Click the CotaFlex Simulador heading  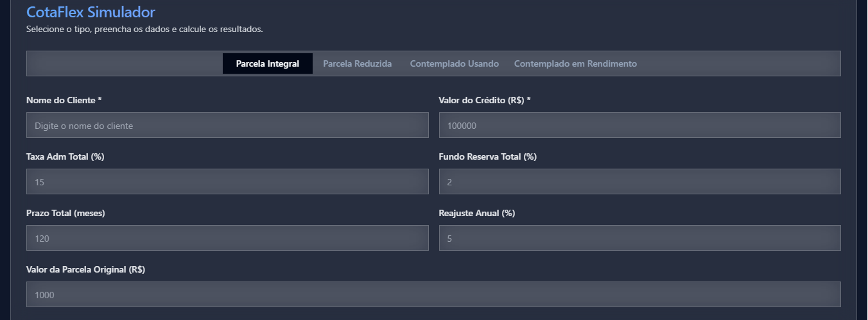[91, 12]
